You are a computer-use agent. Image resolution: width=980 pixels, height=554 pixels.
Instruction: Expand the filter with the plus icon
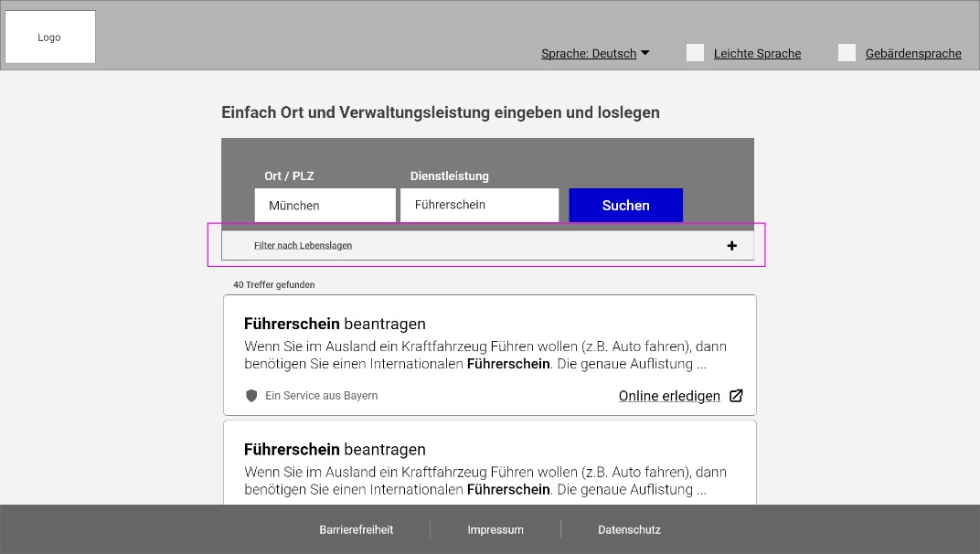[732, 246]
